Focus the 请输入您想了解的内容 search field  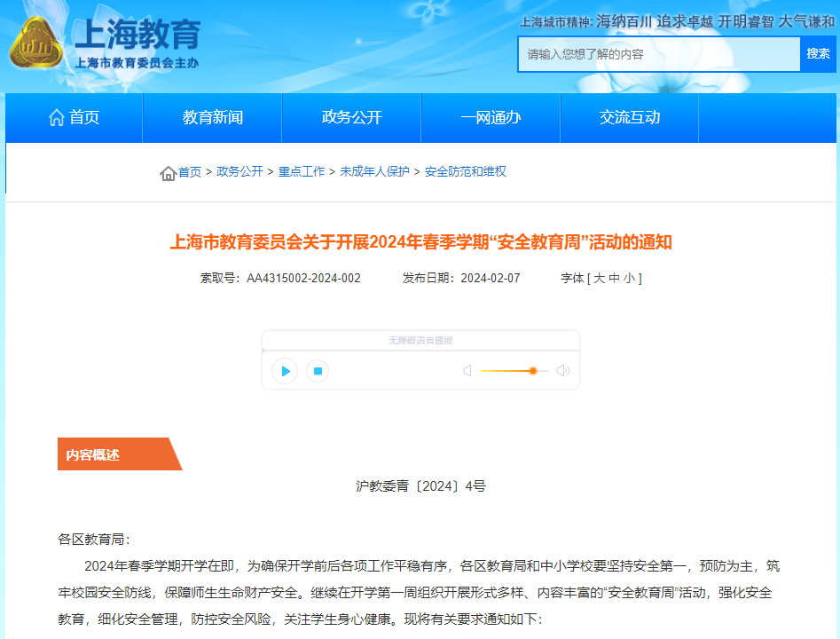[659, 54]
